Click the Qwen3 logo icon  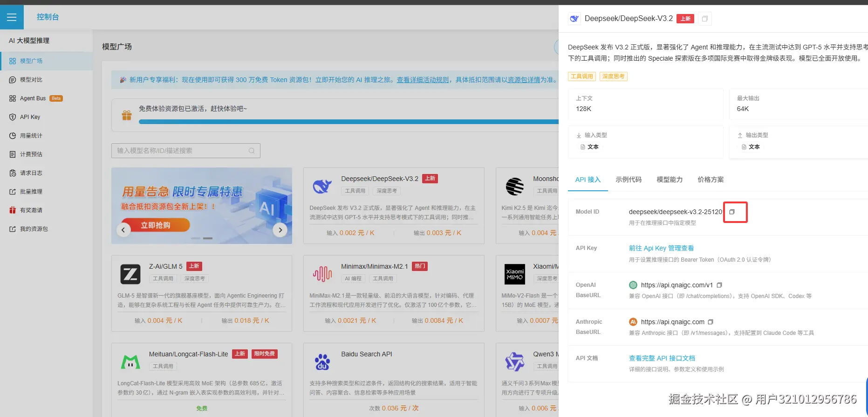click(515, 362)
